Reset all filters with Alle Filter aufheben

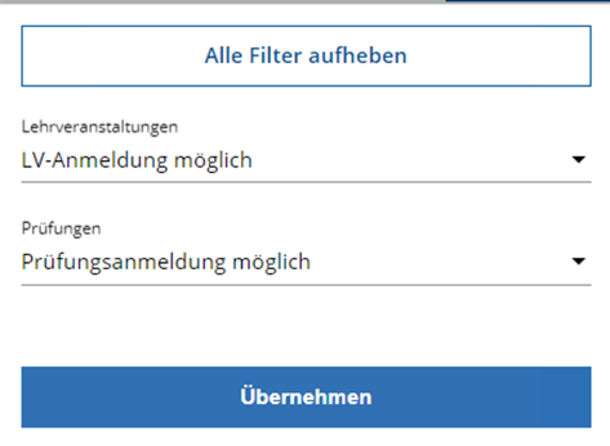point(305,55)
